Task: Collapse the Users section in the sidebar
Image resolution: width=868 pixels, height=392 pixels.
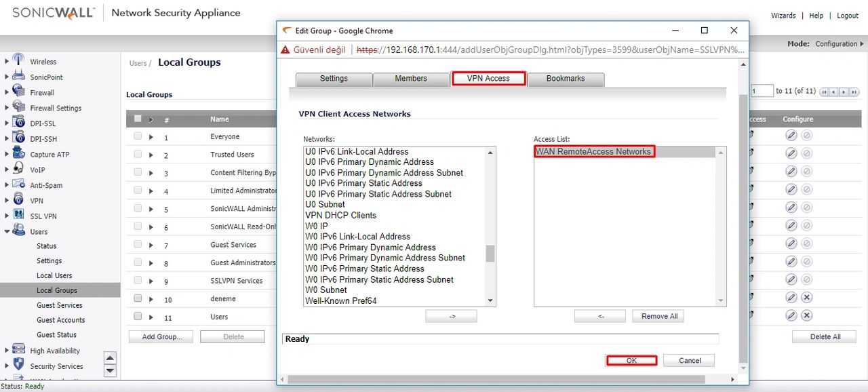Action: 7,231
